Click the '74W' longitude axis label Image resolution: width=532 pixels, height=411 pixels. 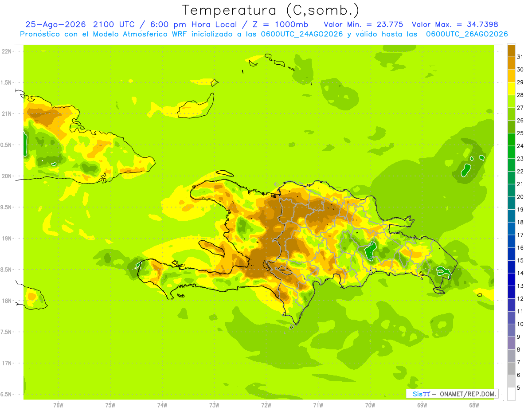point(162,405)
